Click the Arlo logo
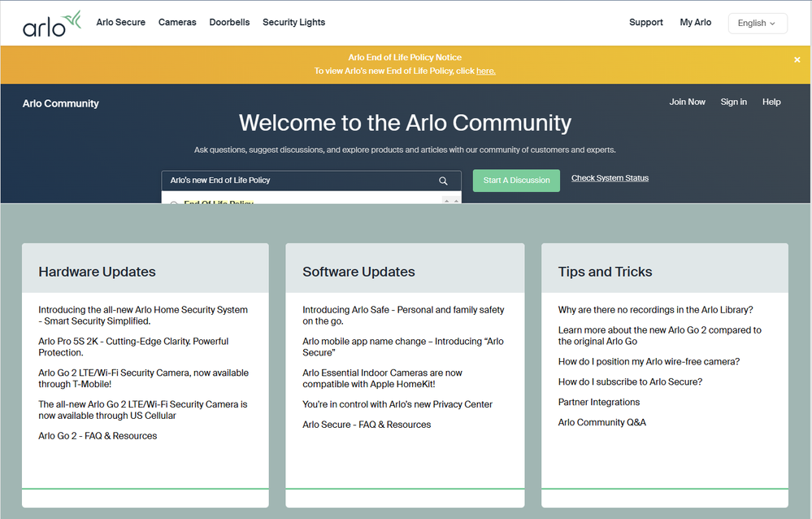812x519 pixels. coord(52,24)
